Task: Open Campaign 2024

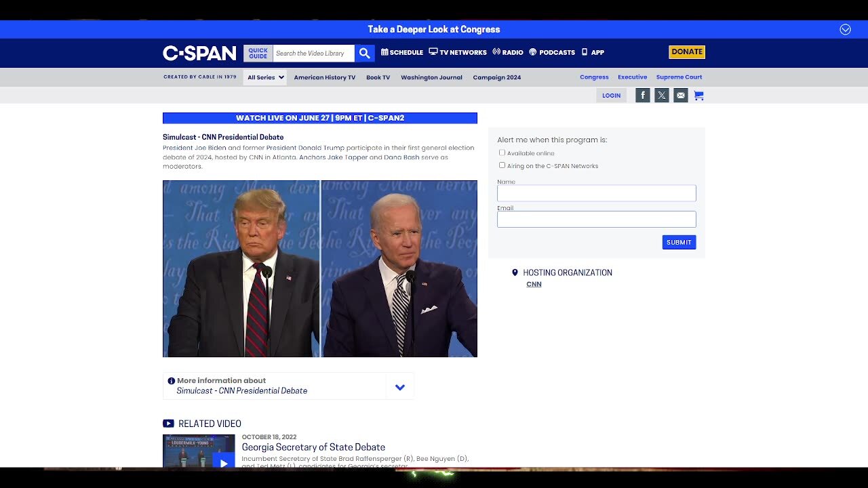Action: pyautogui.click(x=497, y=77)
